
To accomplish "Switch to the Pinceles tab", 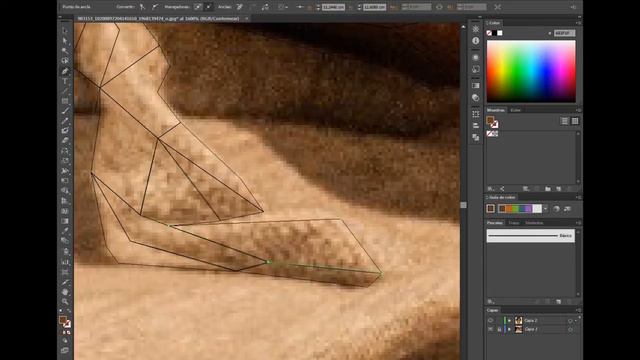I will click(x=495, y=223).
